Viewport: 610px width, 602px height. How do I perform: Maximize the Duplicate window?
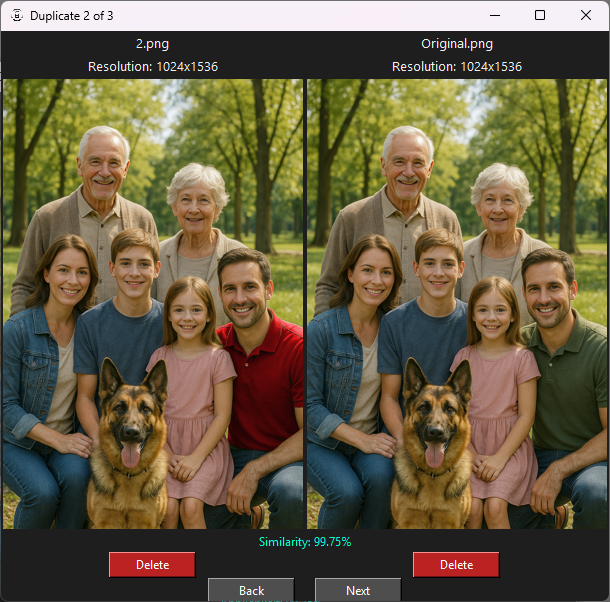click(x=540, y=16)
